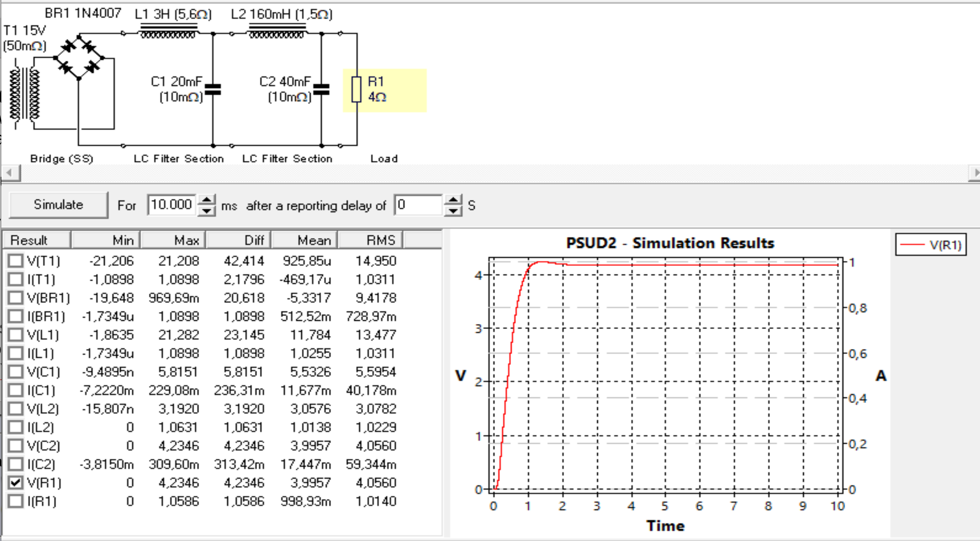
Task: Click the BR1 1N4007 label
Action: point(83,13)
